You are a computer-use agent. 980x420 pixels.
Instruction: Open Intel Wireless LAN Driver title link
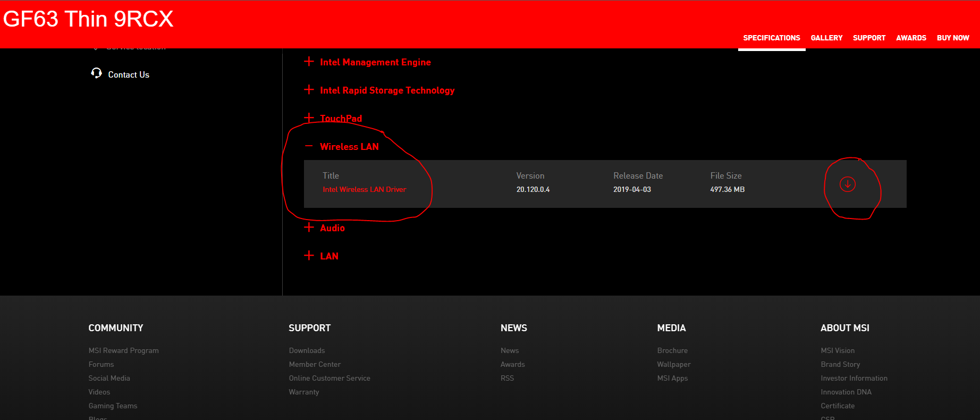tap(365, 189)
